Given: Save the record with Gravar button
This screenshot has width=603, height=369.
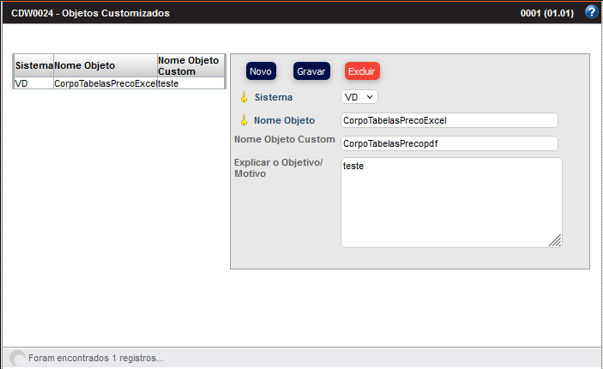Looking at the screenshot, I should click(311, 71).
